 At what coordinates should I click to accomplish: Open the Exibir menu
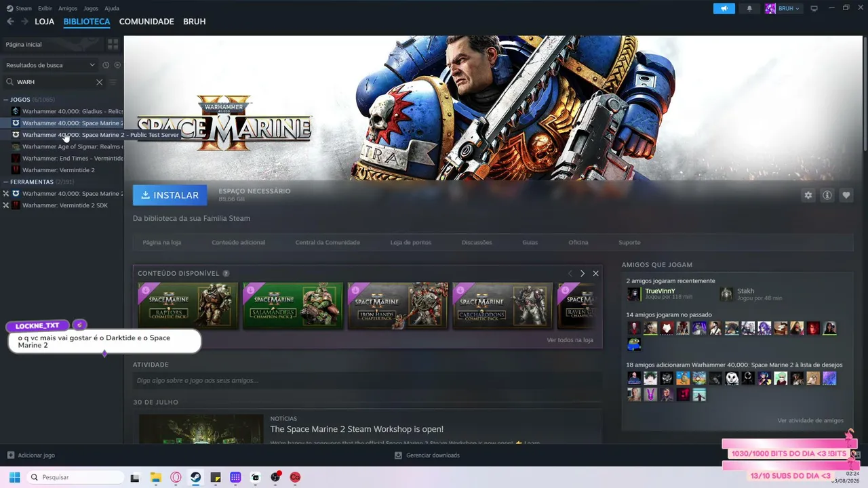tap(45, 8)
